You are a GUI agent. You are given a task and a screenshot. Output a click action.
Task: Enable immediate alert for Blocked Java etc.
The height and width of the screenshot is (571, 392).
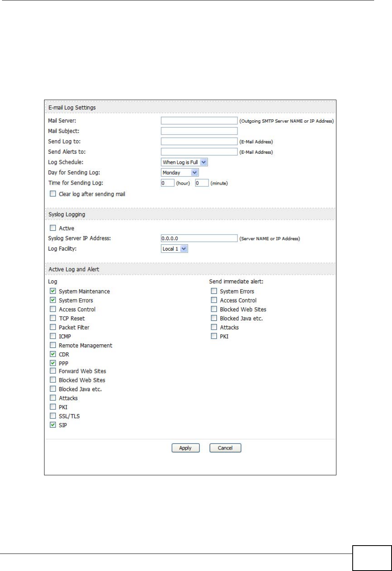click(x=214, y=318)
